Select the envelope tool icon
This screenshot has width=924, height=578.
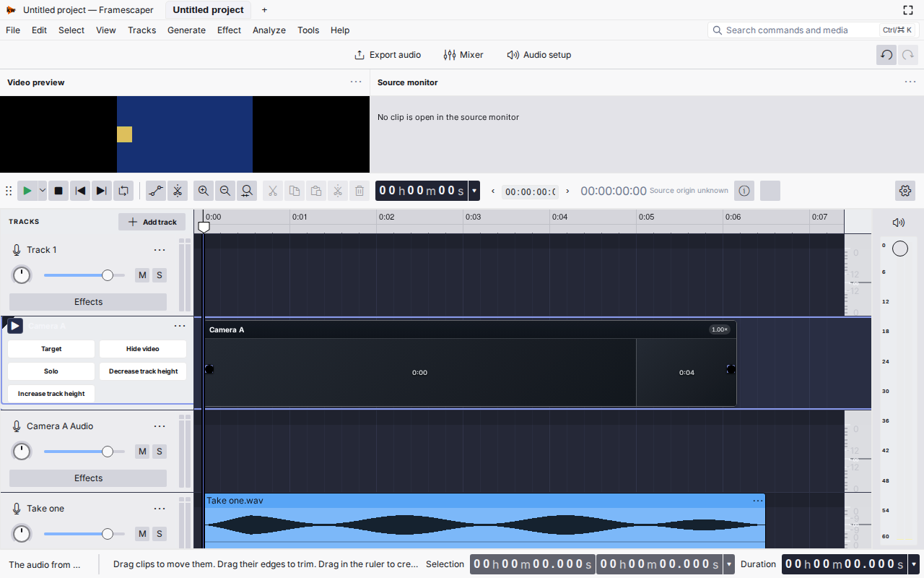[155, 191]
